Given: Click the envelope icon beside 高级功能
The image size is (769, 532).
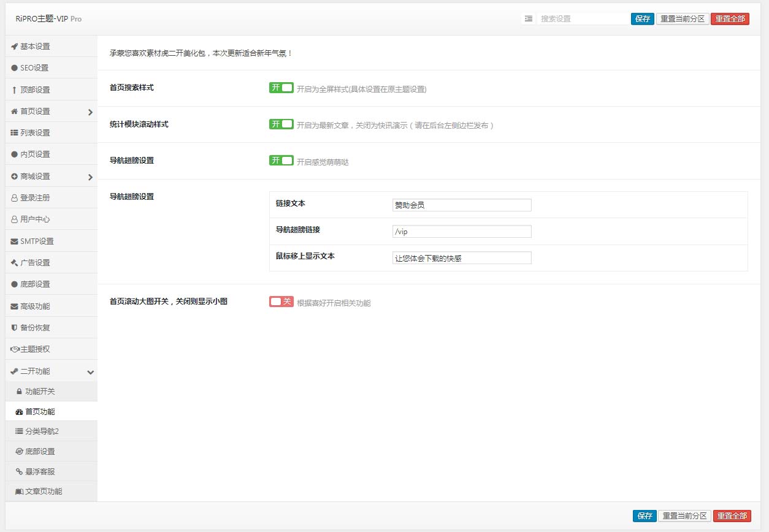Looking at the screenshot, I should [14, 306].
